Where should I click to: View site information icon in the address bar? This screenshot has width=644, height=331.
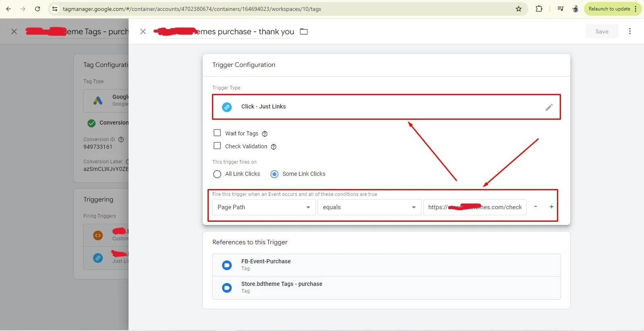click(55, 9)
